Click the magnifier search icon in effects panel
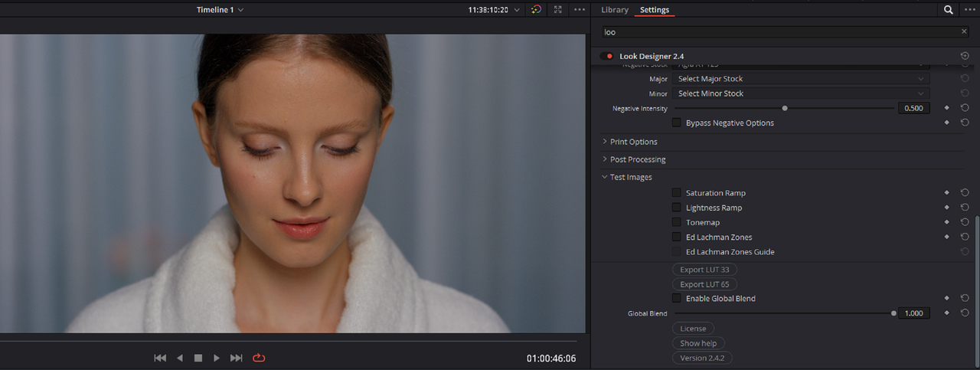Screen dimensions: 980x370 (949, 10)
